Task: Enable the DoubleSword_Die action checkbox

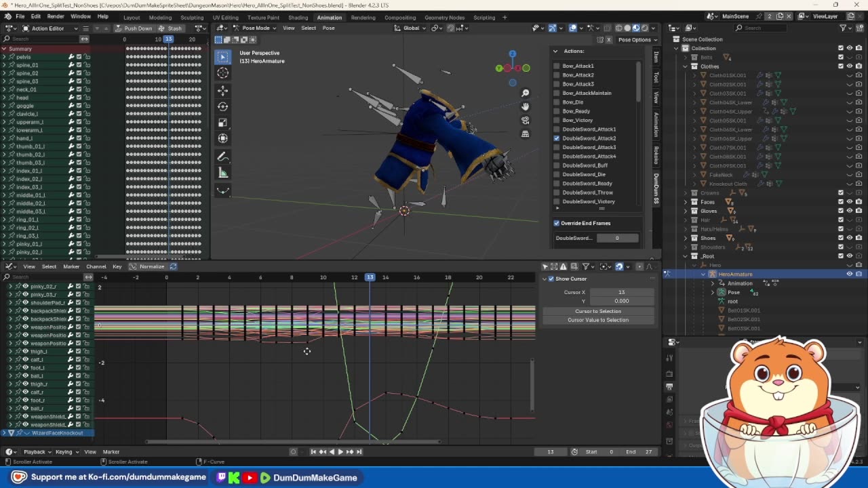Action: [x=557, y=174]
